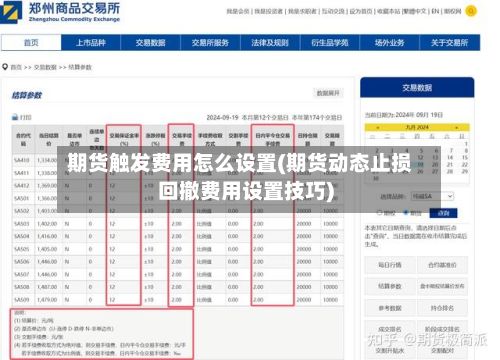The image size is (500, 360).
Task: Switch language to 繁體中文
Action: pyautogui.click(x=415, y=11)
